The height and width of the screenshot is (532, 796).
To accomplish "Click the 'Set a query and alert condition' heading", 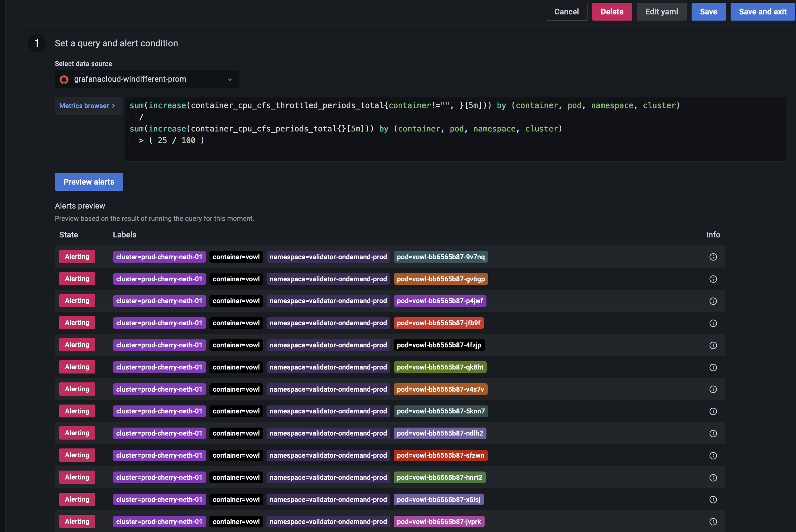I will coord(116,43).
